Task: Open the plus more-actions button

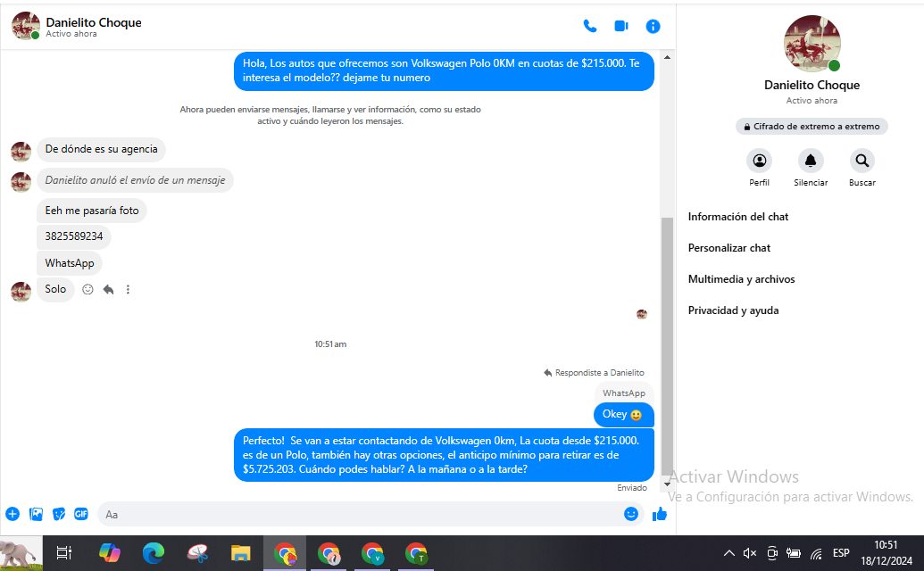Action: click(12, 514)
